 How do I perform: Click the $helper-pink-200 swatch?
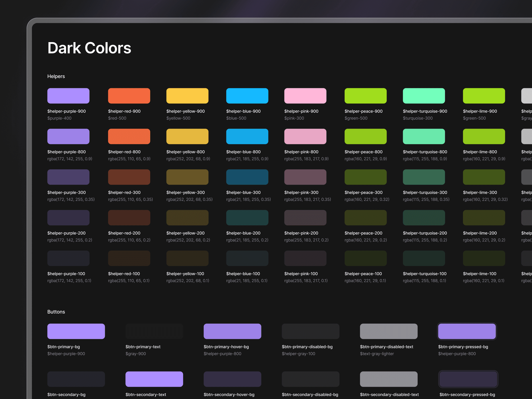(x=305, y=218)
